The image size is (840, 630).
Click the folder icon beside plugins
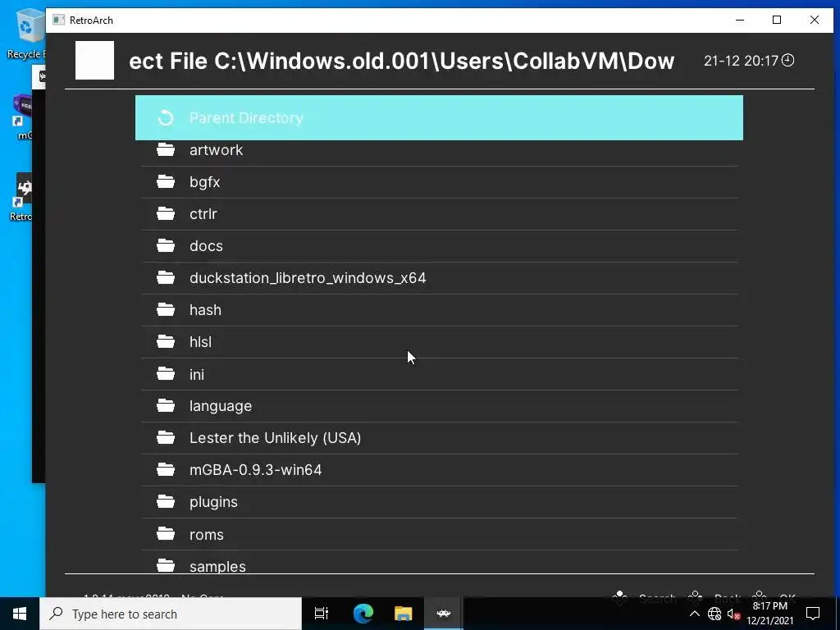click(166, 501)
